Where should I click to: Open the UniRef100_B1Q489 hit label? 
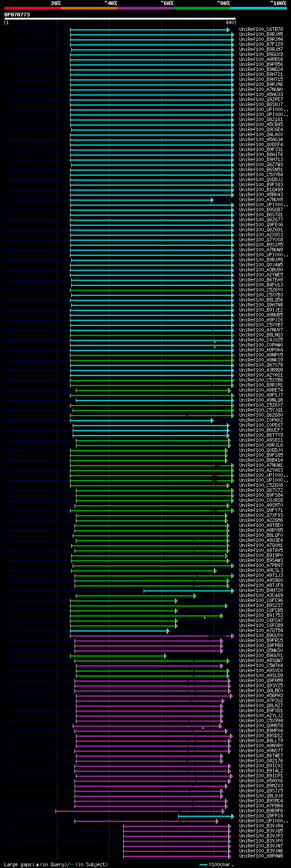[261, 190]
